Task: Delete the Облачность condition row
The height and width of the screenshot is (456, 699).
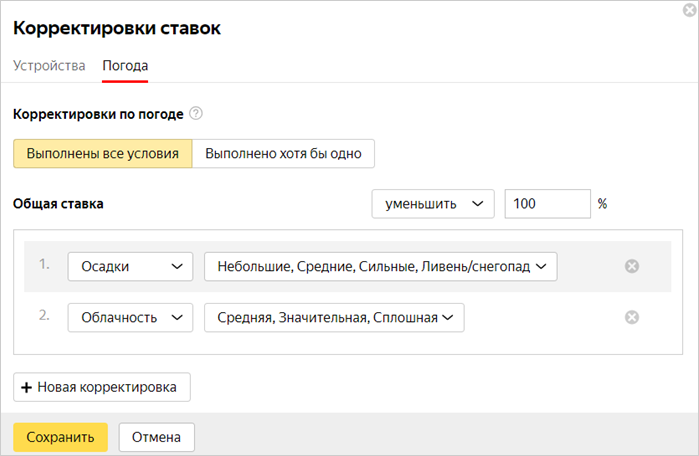Action: pos(631,317)
